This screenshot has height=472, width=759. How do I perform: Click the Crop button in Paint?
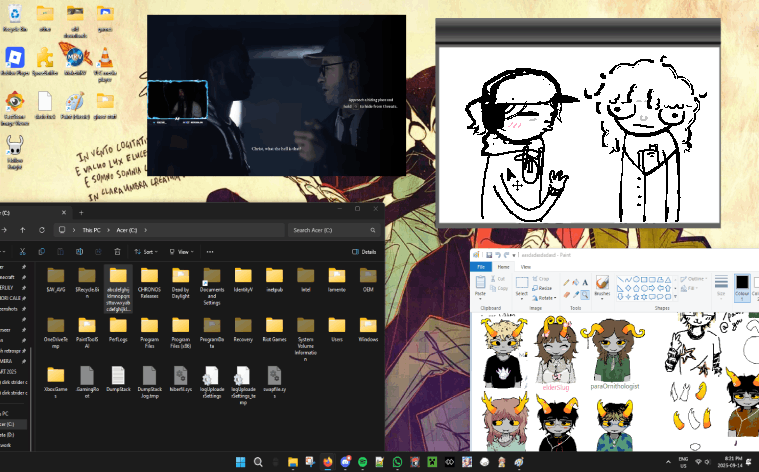[540, 279]
